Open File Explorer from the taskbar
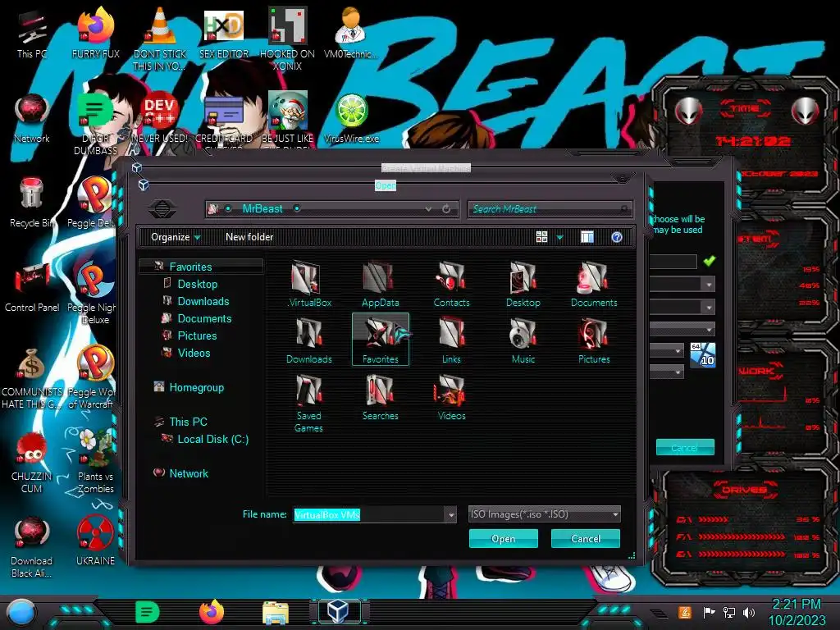 pos(276,612)
